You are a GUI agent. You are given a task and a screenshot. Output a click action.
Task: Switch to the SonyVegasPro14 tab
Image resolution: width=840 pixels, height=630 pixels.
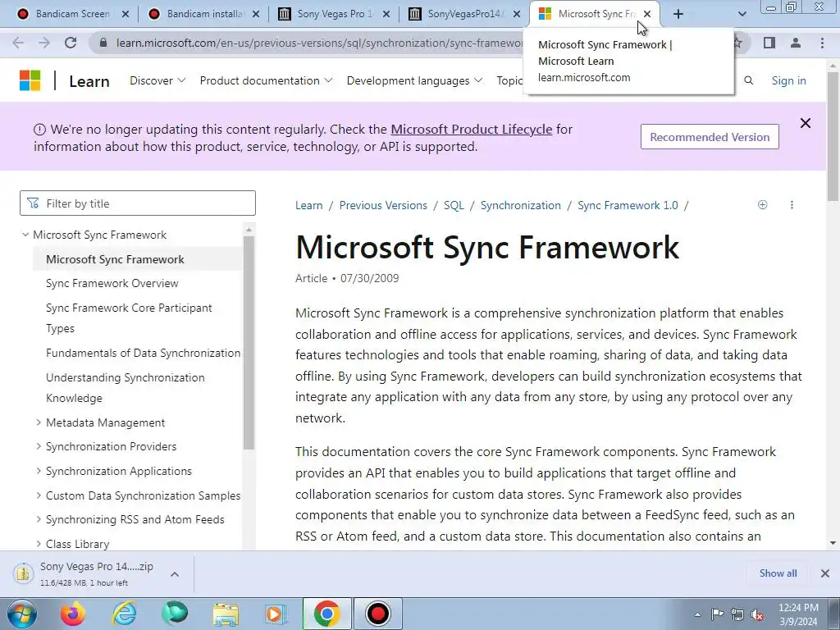pos(463,14)
